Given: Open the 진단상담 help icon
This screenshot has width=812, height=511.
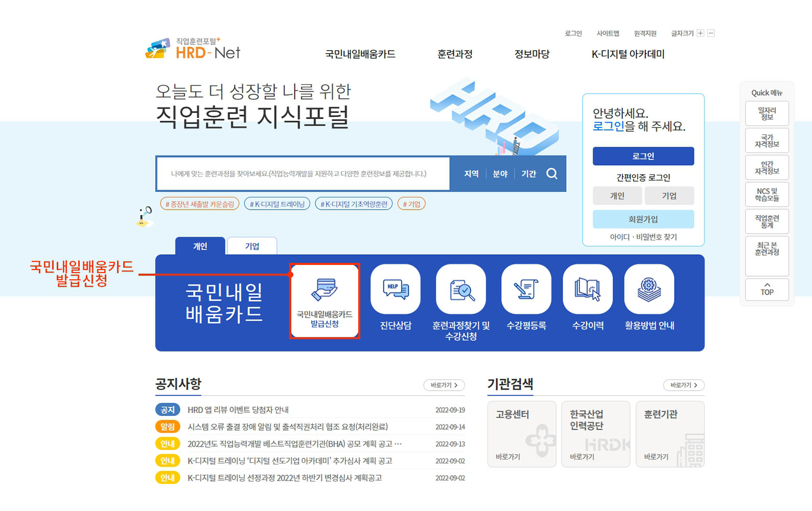Looking at the screenshot, I should click(x=396, y=289).
